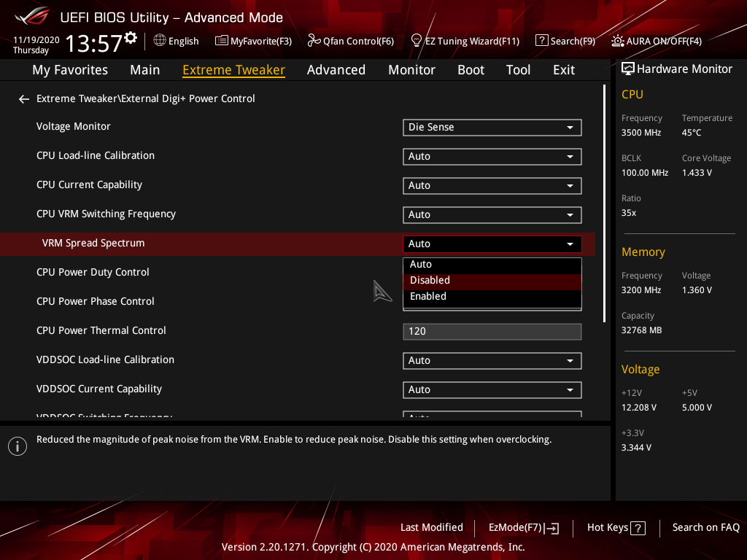Click the EzMode(F7) exit arrow icon
This screenshot has height=560, width=747.
click(551, 528)
